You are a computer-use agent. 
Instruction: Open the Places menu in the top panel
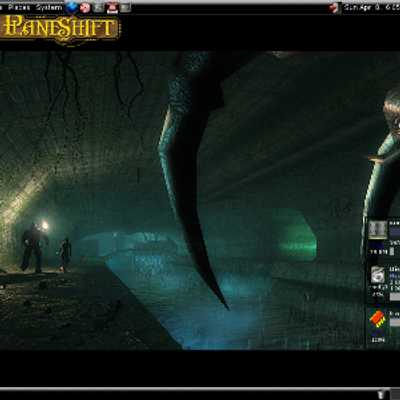coord(19,7)
